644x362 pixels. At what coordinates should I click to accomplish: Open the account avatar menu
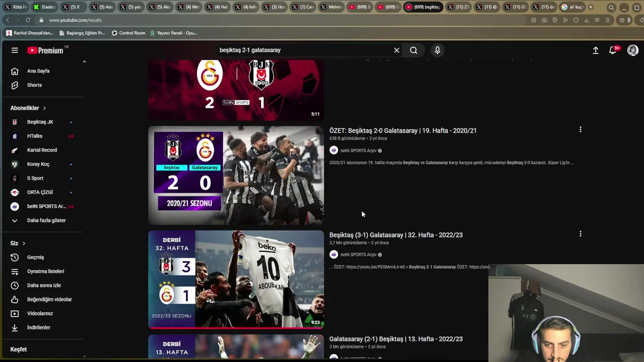pos(633,50)
